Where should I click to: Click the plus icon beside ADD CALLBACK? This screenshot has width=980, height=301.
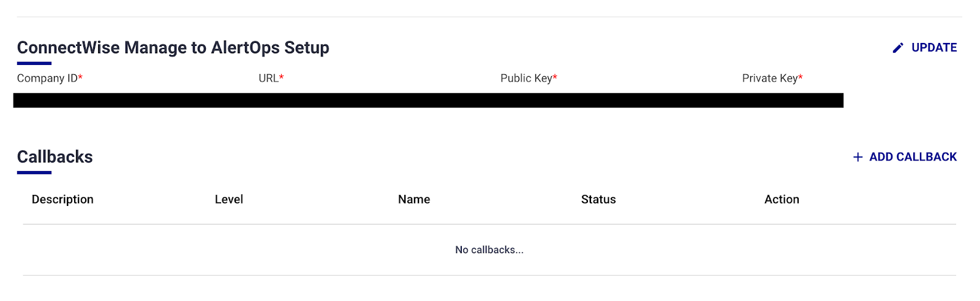pyautogui.click(x=858, y=158)
